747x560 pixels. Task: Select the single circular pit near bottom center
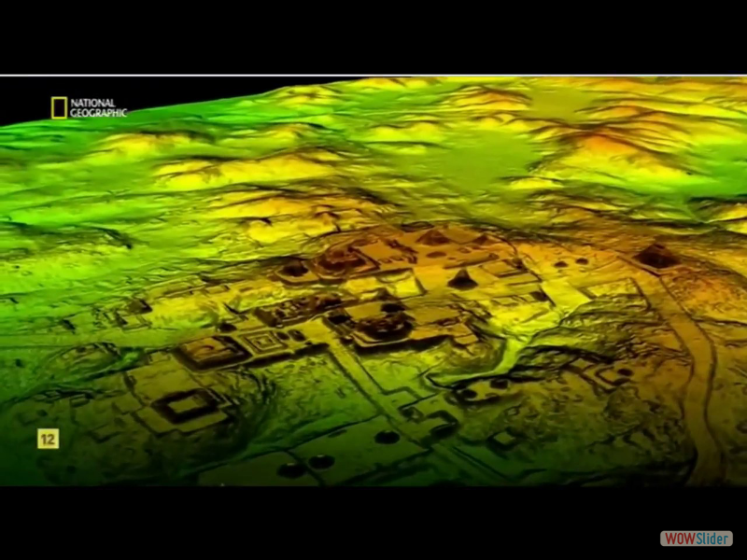[x=387, y=437]
